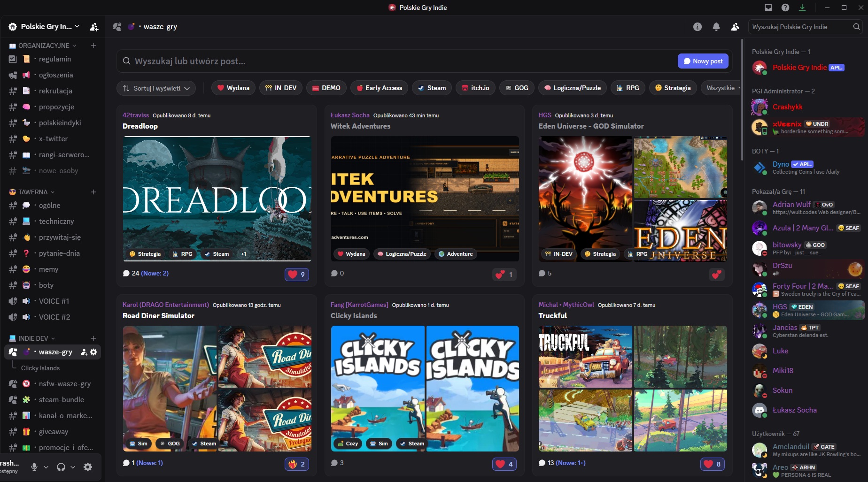Toggle the Steam tag filter
The image size is (868, 482).
click(x=432, y=88)
